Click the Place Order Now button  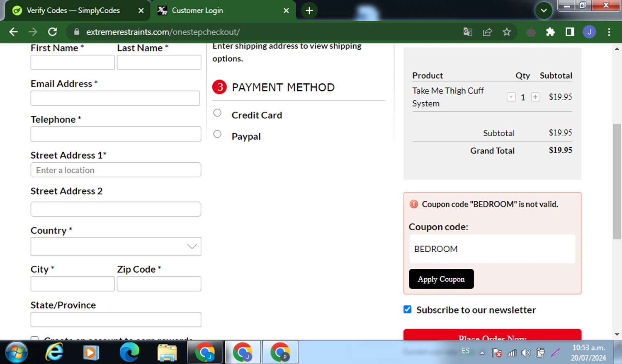click(x=492, y=335)
